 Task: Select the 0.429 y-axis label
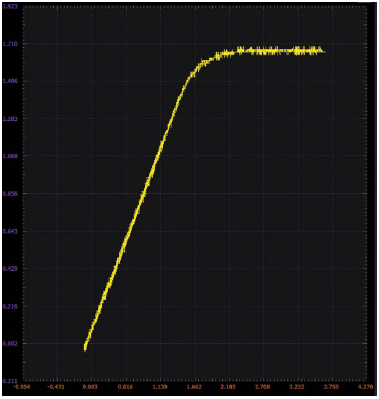[x=8, y=269]
